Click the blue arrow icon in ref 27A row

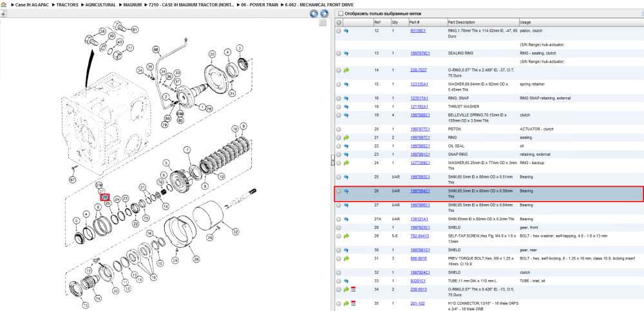coord(346,219)
